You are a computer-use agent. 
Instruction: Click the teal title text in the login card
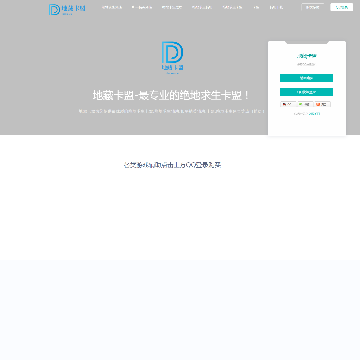[x=307, y=56]
